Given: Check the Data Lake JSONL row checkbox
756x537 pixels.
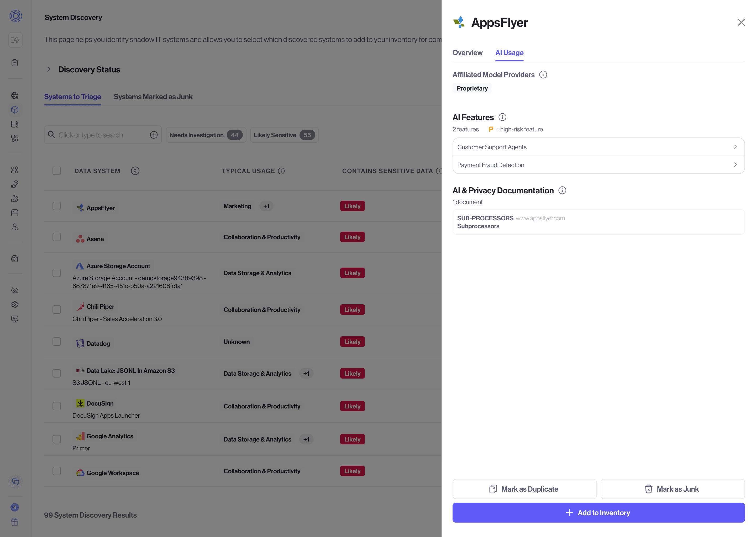Looking at the screenshot, I should [57, 374].
